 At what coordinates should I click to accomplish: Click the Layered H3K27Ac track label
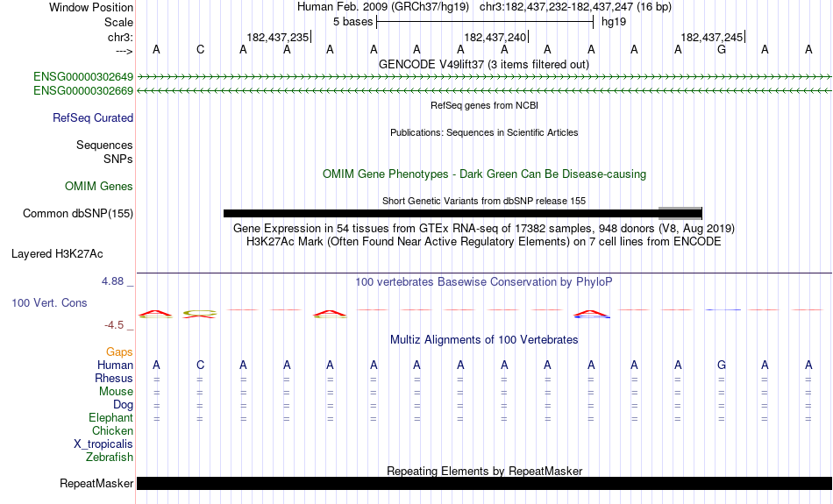[x=57, y=254]
